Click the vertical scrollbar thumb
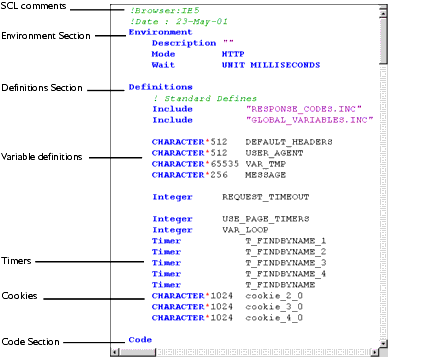Viewport: 448px width, 362px height. [383, 41]
